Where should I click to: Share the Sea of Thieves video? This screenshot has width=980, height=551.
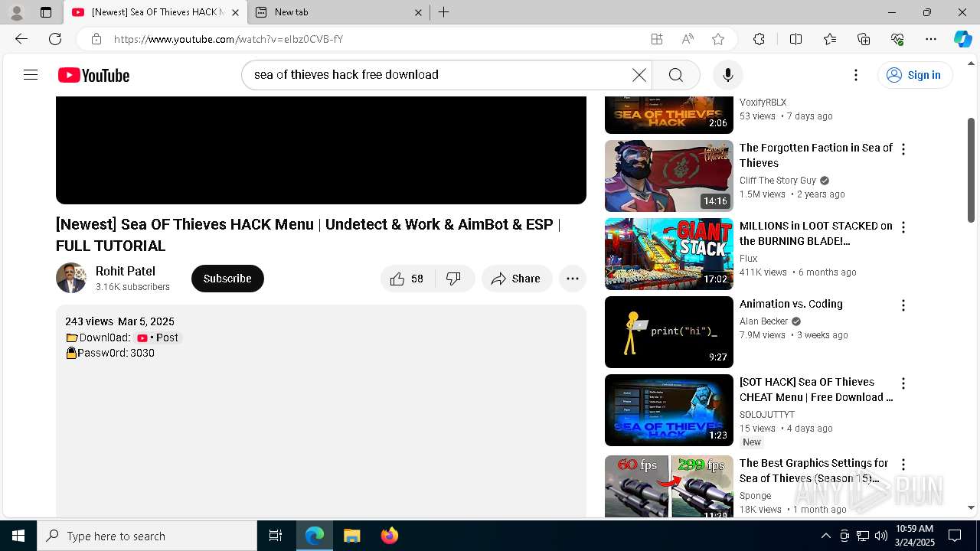pyautogui.click(x=516, y=279)
